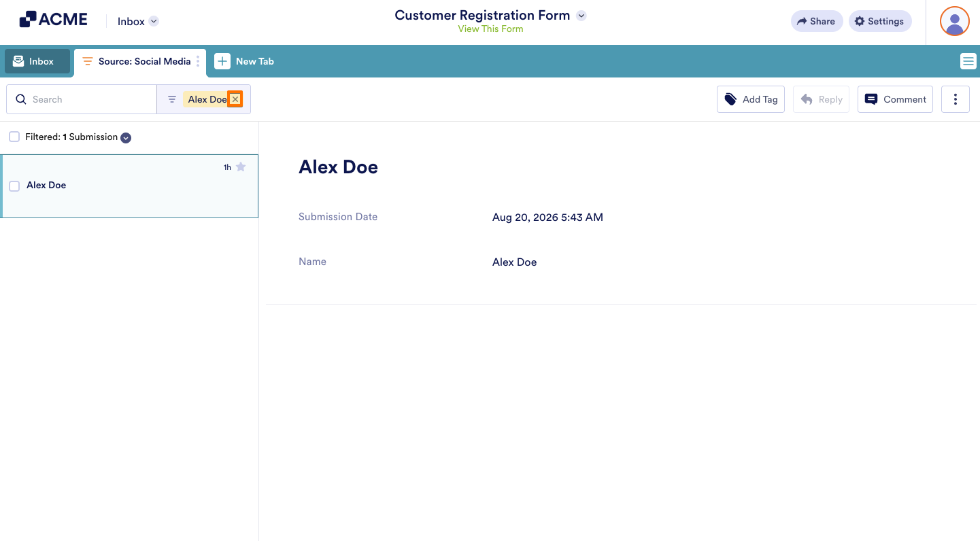Click the Share button
Viewport: 980px width, 541px height.
click(817, 21)
